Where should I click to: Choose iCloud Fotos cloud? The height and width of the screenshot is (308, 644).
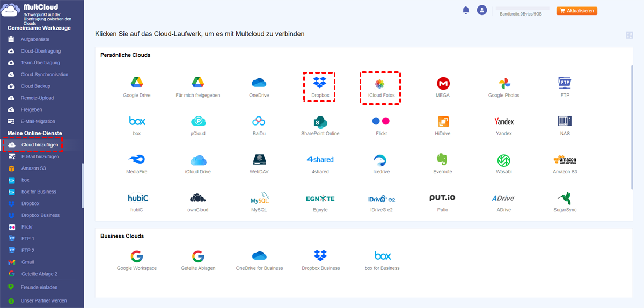pyautogui.click(x=380, y=87)
